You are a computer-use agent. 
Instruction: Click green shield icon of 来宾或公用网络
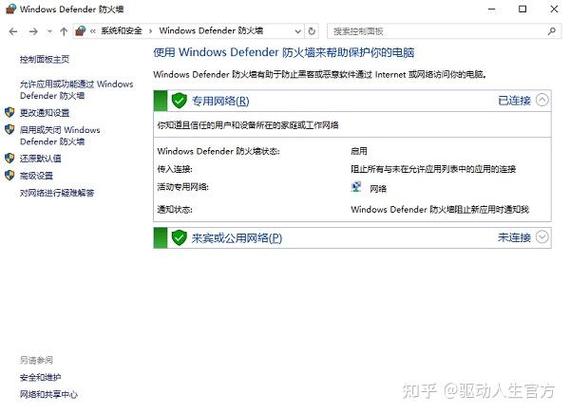point(179,238)
